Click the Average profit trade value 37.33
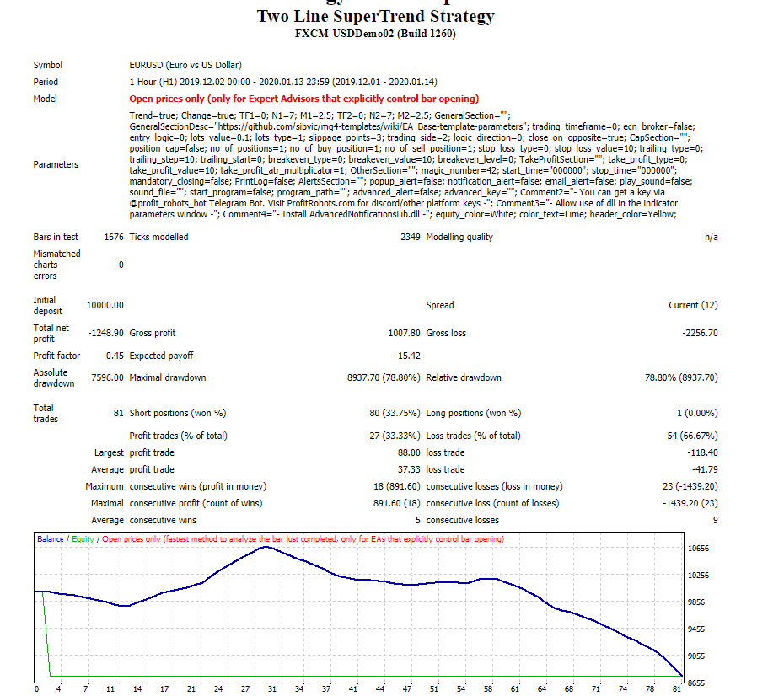The height and width of the screenshot is (696, 784). coord(409,469)
